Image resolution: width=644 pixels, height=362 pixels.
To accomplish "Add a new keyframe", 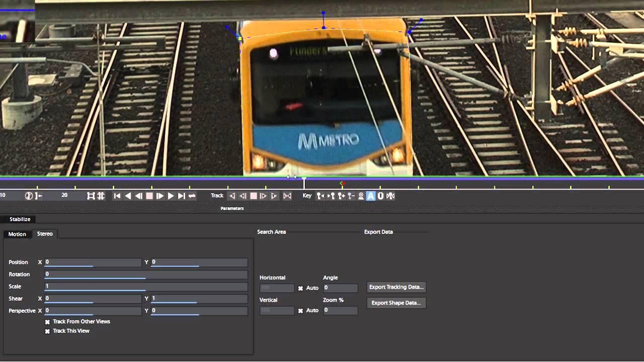I will (x=342, y=196).
